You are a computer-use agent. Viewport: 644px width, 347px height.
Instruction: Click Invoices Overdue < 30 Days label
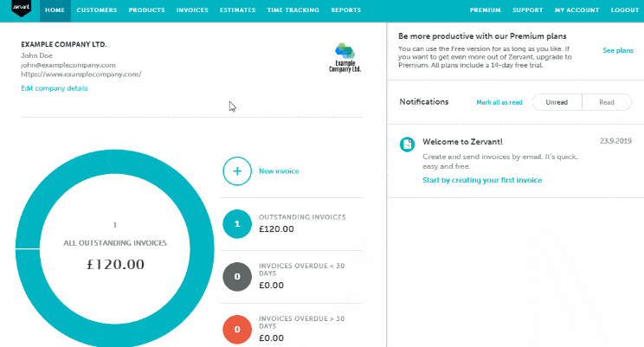point(301,269)
